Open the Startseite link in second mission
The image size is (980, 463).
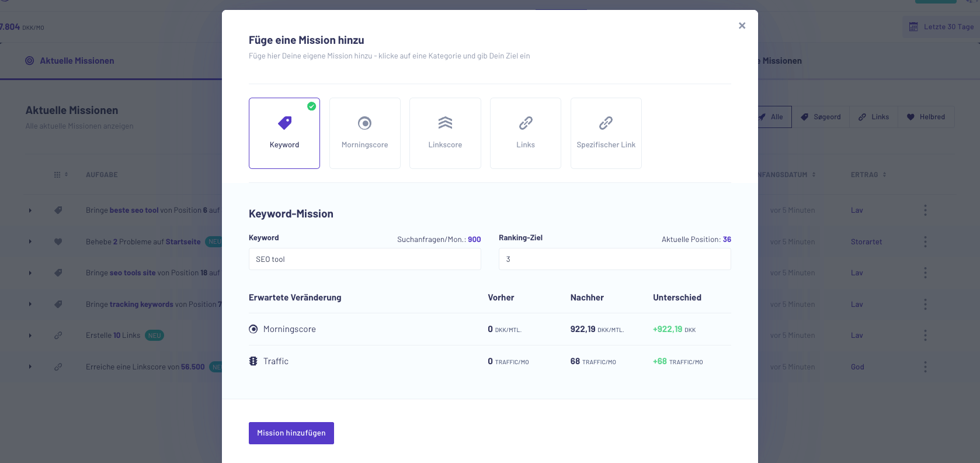pos(183,241)
